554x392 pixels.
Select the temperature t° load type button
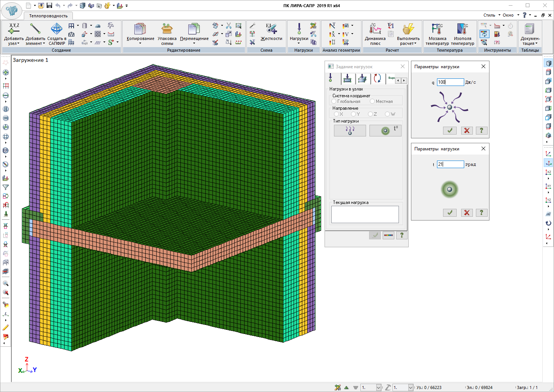(x=385, y=130)
